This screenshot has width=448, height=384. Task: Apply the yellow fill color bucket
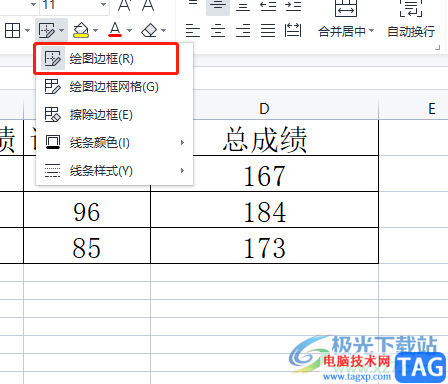coord(81,31)
